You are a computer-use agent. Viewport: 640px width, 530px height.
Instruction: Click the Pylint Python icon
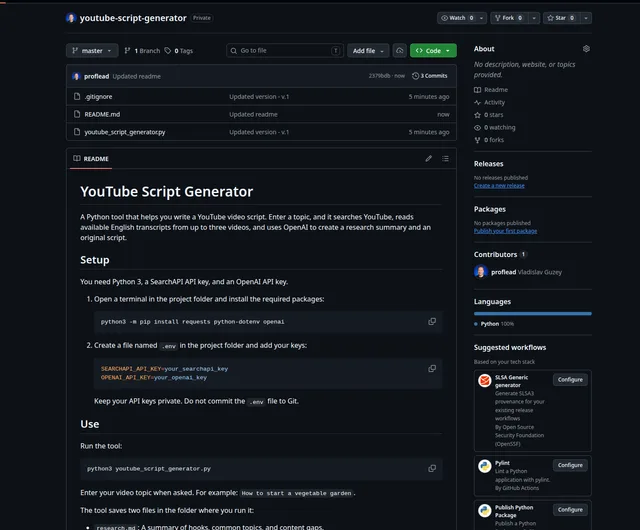coord(484,466)
